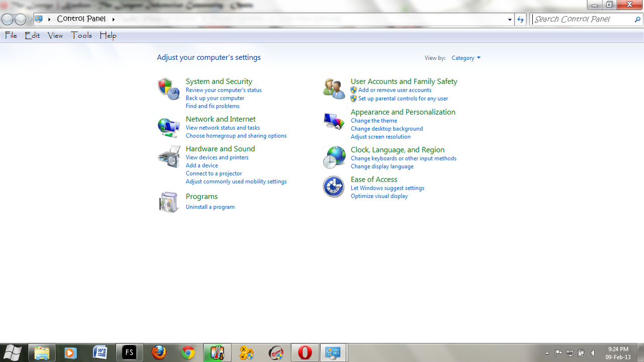Click Uninstall a program
The height and width of the screenshot is (362, 644).
point(210,207)
